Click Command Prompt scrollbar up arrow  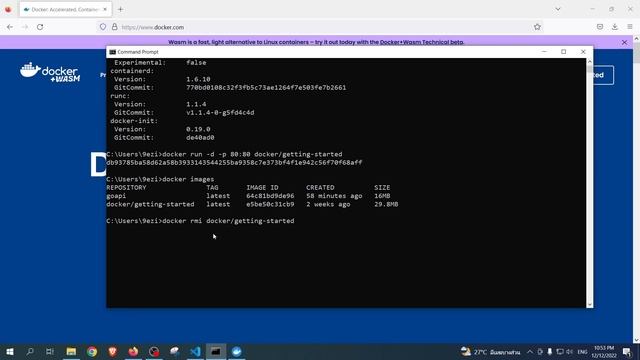(589, 62)
